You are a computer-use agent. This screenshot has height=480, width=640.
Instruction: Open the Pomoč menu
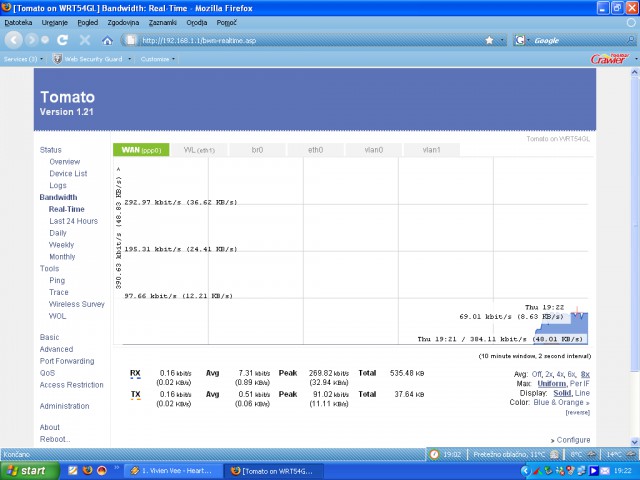coord(227,23)
